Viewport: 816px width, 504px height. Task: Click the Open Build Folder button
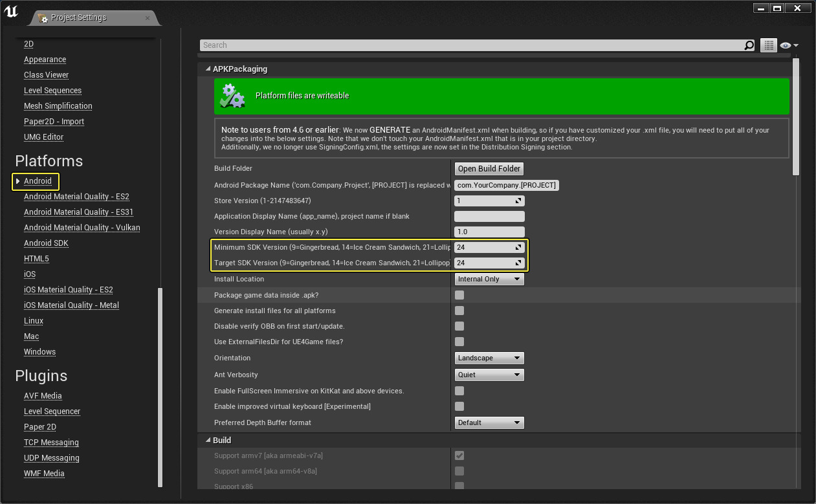(489, 168)
